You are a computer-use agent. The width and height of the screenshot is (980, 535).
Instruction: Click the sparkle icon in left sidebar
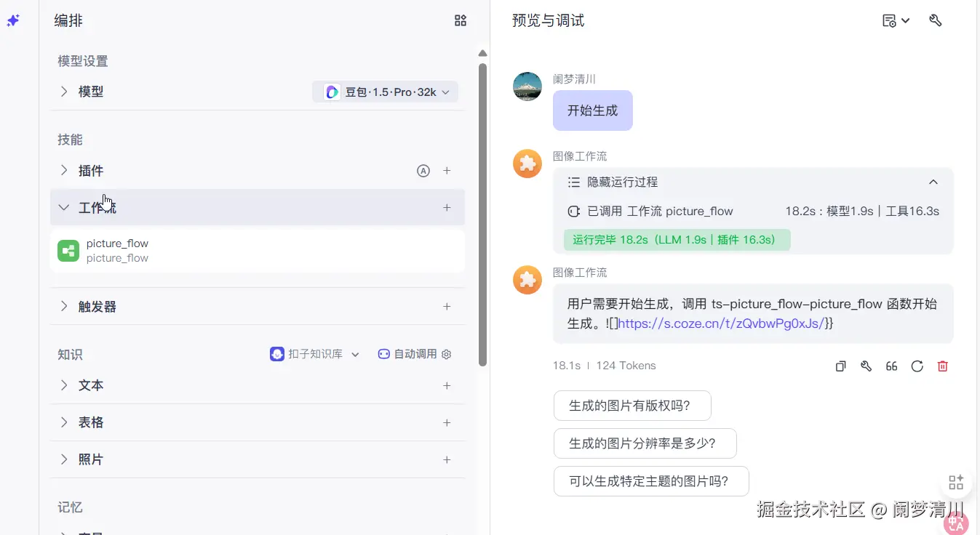point(13,20)
